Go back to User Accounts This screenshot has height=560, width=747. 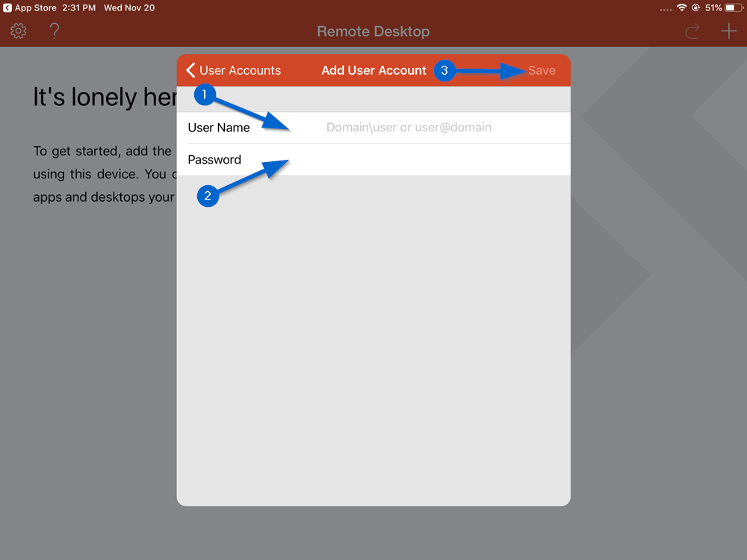[x=233, y=70]
